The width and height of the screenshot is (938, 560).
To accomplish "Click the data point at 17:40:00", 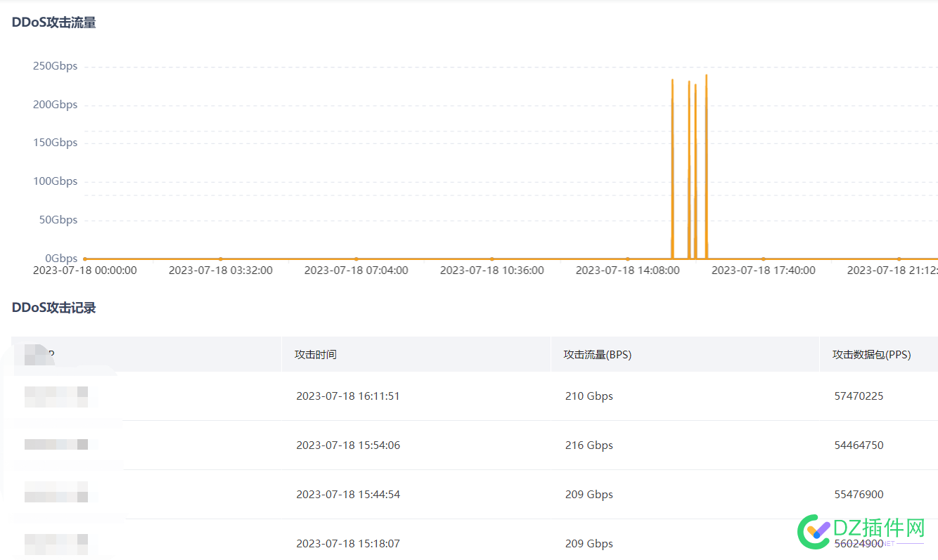I will [764, 259].
